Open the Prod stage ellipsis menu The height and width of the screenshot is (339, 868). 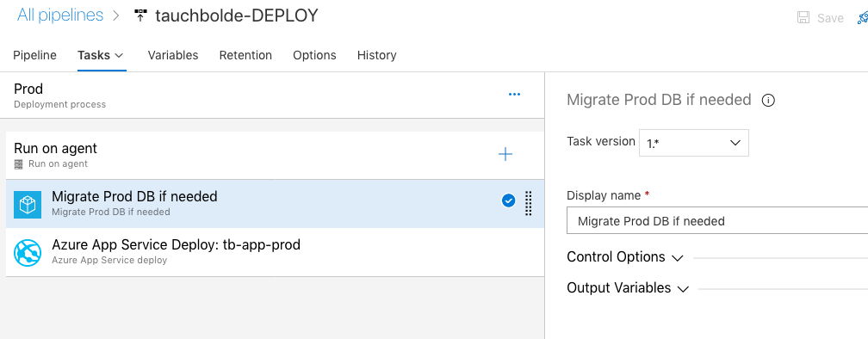pyautogui.click(x=514, y=95)
